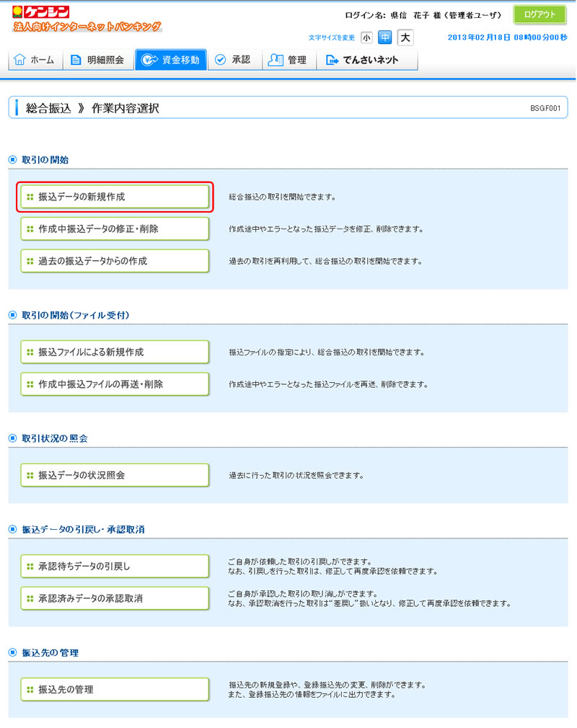Click 作成中振込データの修正・削除 button
577x728 pixels.
click(115, 228)
